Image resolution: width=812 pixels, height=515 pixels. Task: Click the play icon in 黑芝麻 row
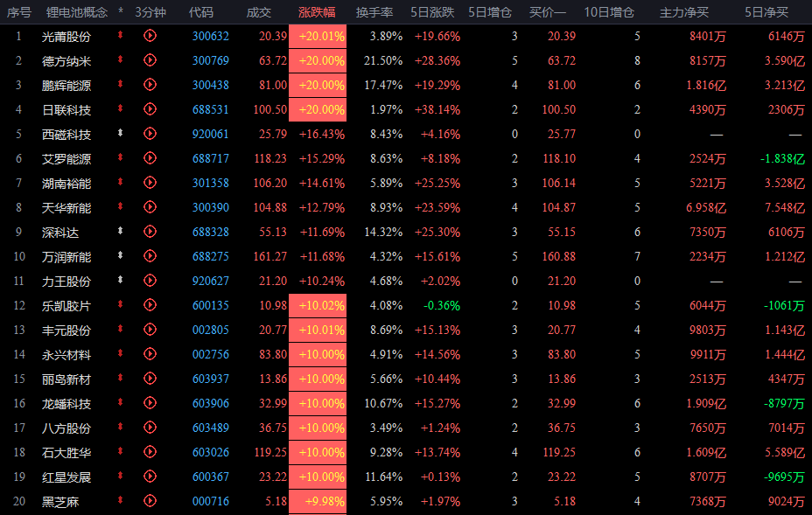(x=149, y=501)
